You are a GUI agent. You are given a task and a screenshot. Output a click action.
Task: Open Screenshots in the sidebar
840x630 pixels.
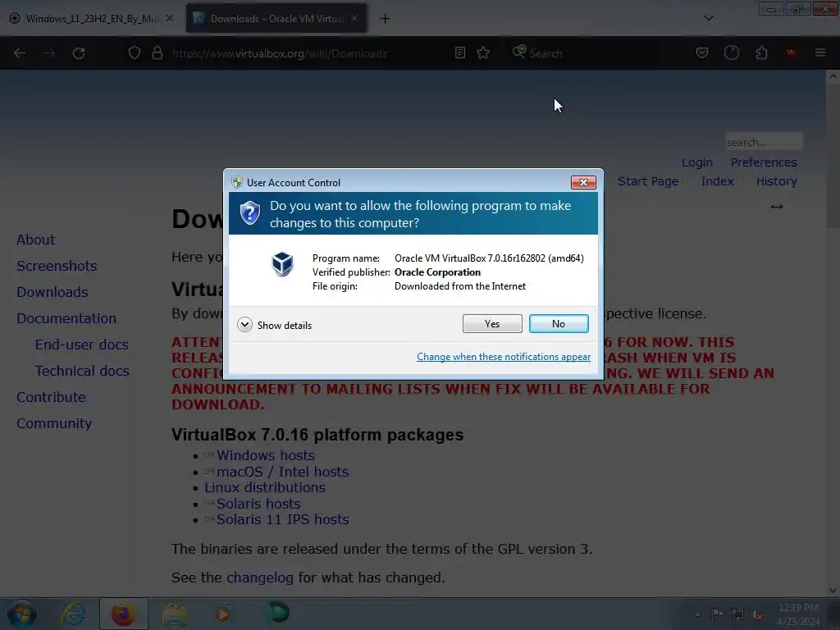pyautogui.click(x=57, y=266)
